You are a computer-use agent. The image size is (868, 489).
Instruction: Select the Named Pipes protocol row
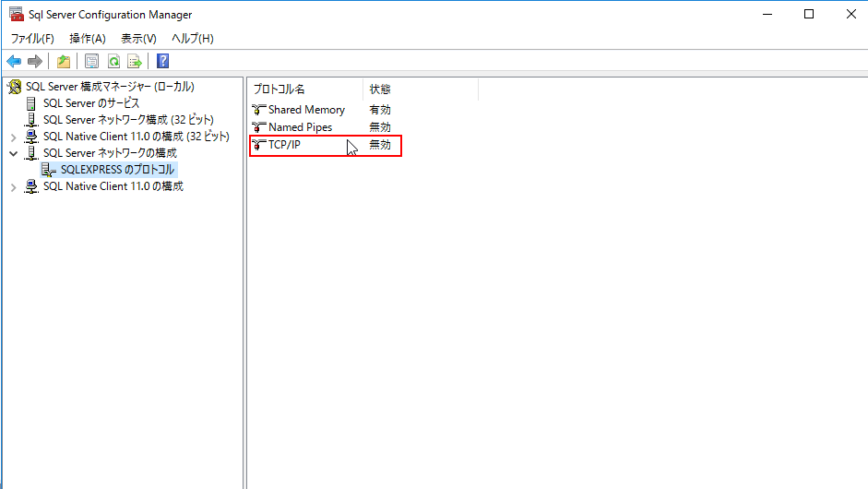coord(300,127)
